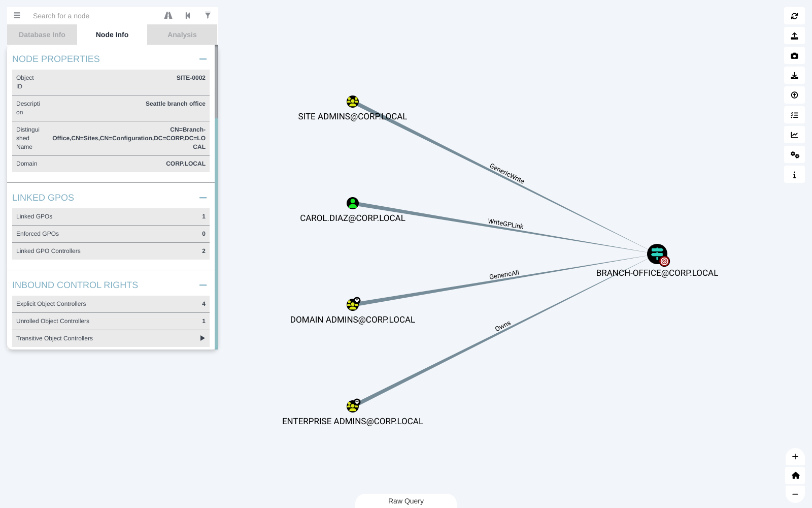Switch to the Node Info tab
Viewport: 812px width, 508px height.
pyautogui.click(x=112, y=35)
